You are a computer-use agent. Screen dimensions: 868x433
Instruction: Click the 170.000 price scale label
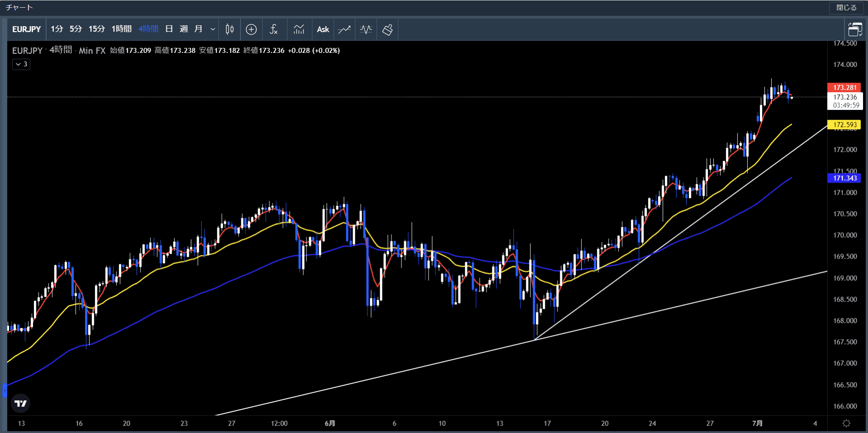point(845,235)
